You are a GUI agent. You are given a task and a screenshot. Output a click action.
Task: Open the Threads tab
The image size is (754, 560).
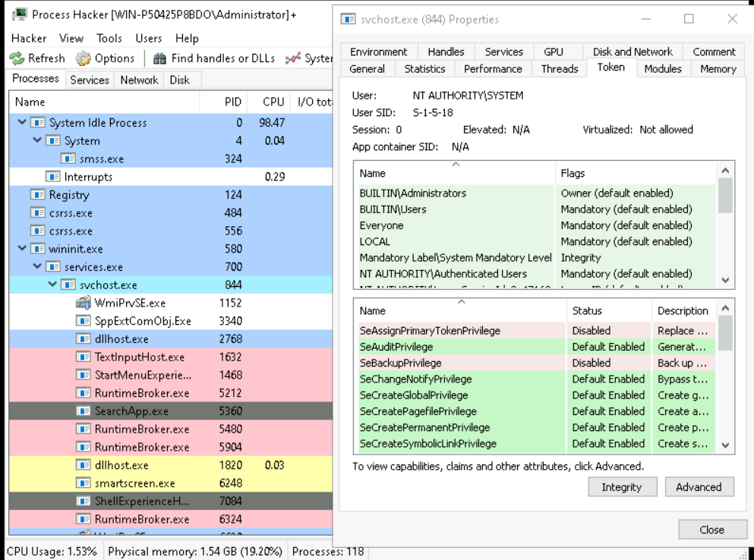coord(560,69)
